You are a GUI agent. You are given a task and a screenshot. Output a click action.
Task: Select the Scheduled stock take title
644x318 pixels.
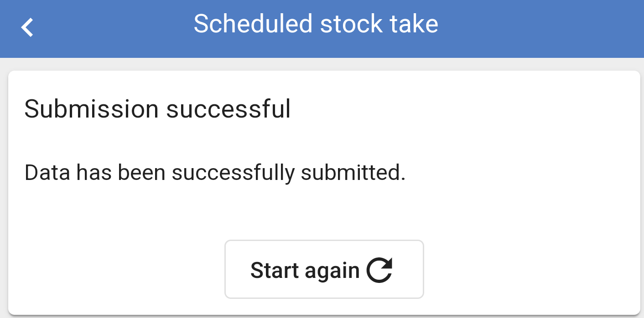316,24
